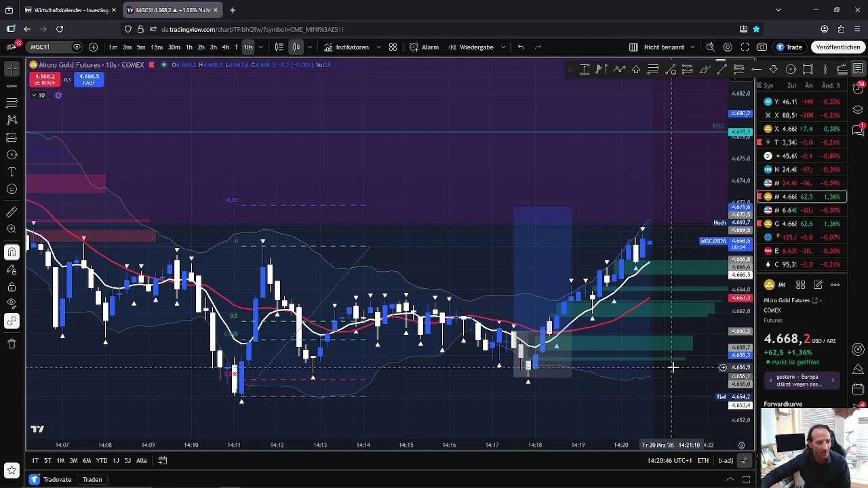Select the 4h timeframe

pos(225,47)
